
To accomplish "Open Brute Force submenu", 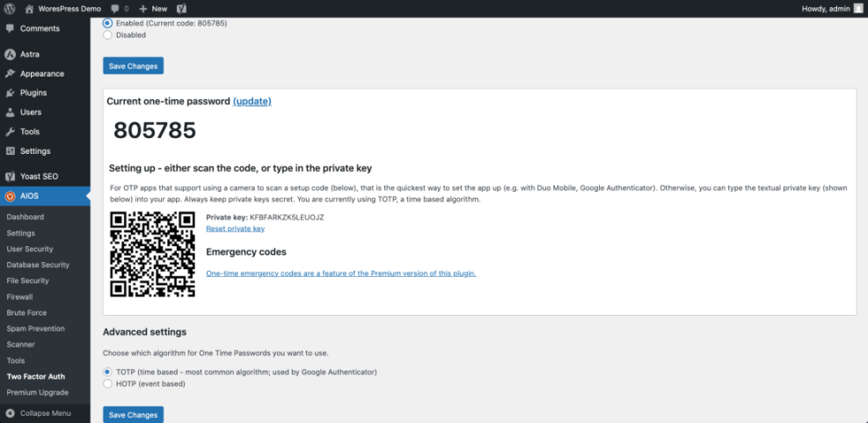I will pos(26,313).
